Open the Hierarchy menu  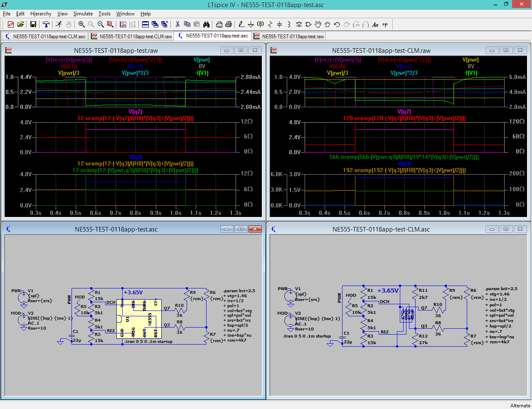41,14
